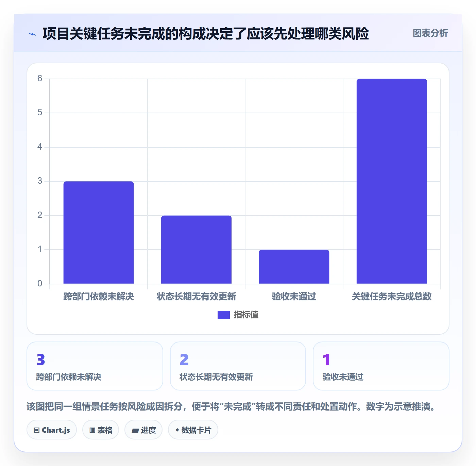
Task: Select the 跨部门依赖未解决 bar in chart
Action: point(99,233)
